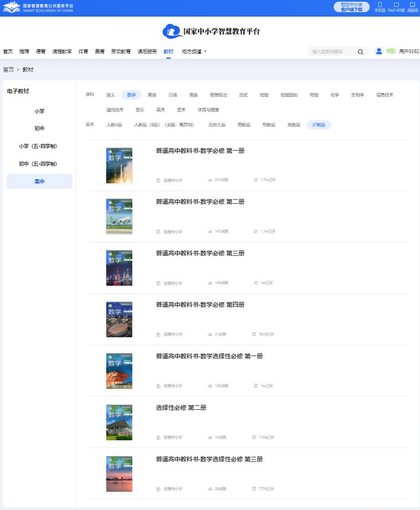The image size is (420, 510).
Task: Click the user avatar icon
Action: [379, 51]
